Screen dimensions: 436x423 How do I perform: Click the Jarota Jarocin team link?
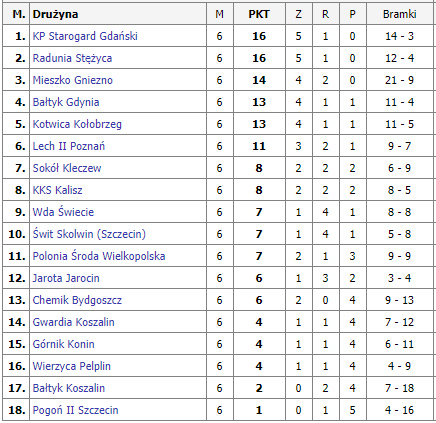(66, 278)
